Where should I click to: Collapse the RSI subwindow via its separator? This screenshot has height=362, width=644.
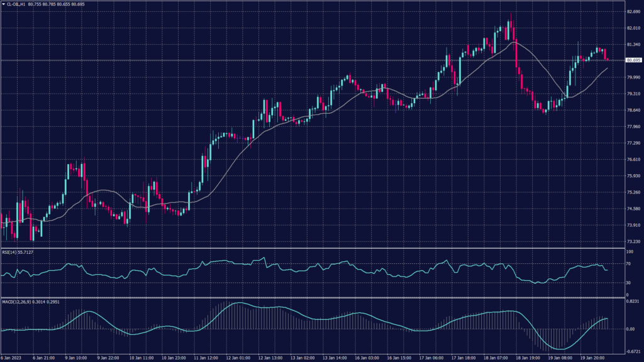click(314, 247)
